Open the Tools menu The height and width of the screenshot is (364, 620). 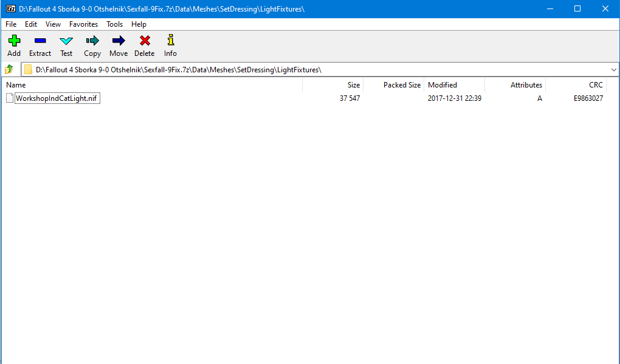coord(114,24)
